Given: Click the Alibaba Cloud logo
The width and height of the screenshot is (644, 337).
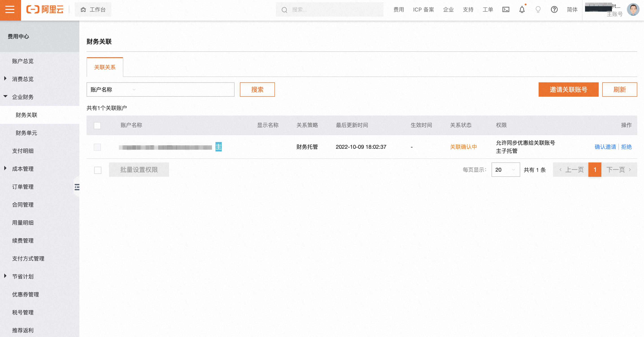Looking at the screenshot, I should 45,10.
